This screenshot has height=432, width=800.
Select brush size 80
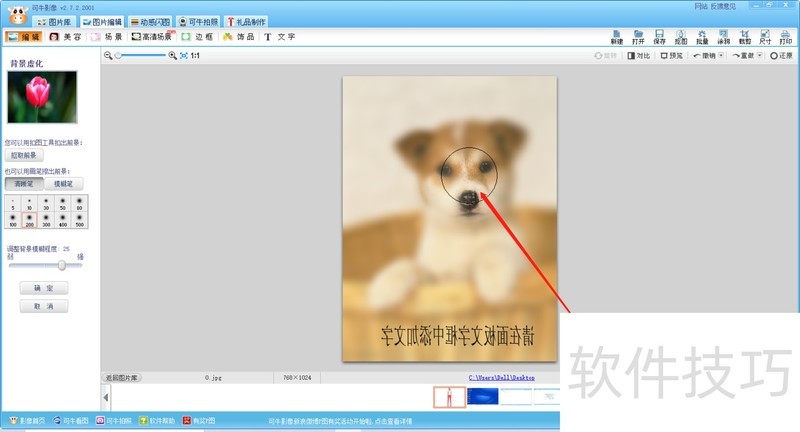tap(80, 203)
